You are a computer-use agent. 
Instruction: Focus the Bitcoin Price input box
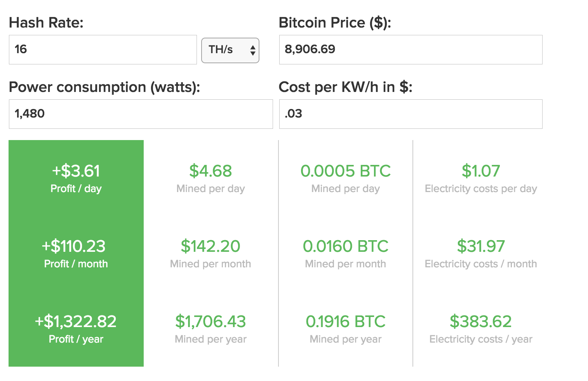point(411,50)
